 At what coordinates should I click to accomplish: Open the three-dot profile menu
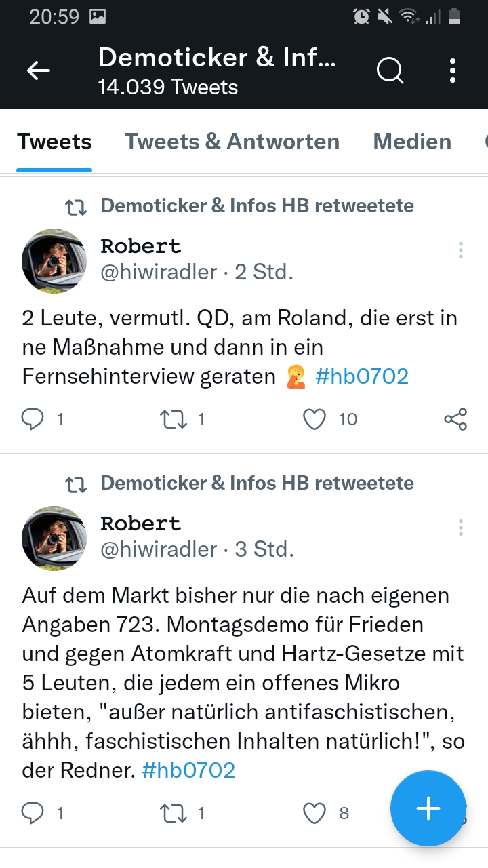click(x=452, y=70)
